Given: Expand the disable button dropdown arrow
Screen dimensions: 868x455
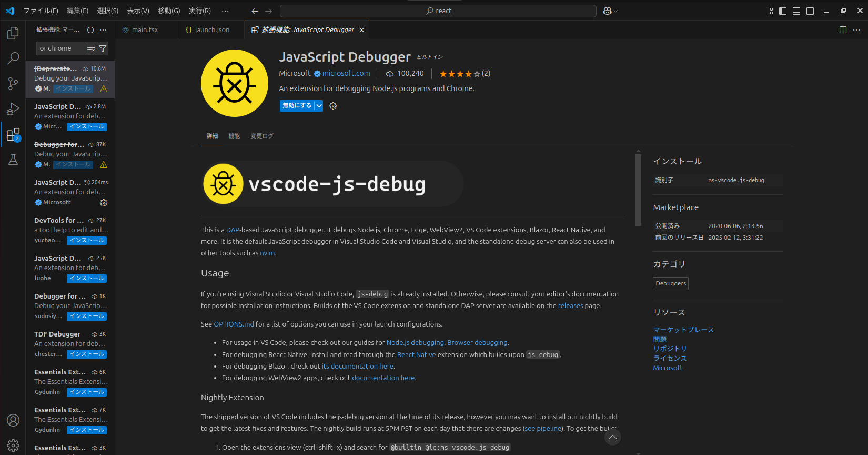Looking at the screenshot, I should 319,106.
